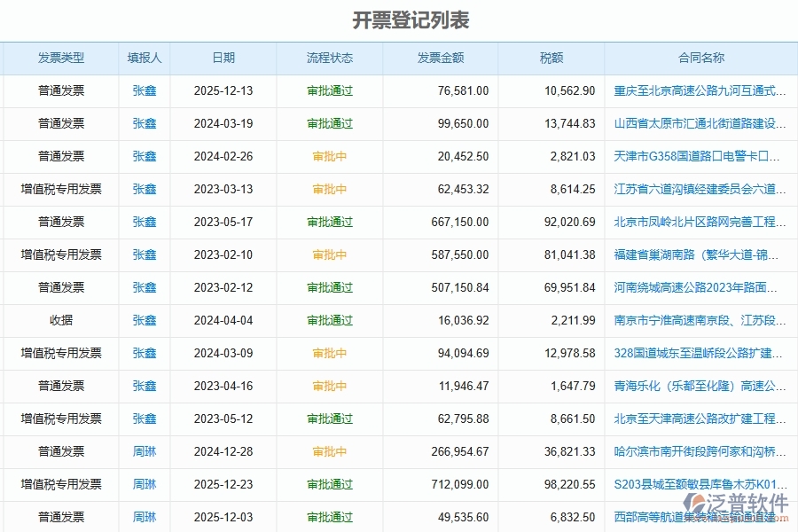The image size is (798, 532).
Task: Click the 税额 column header
Action: coord(550,58)
